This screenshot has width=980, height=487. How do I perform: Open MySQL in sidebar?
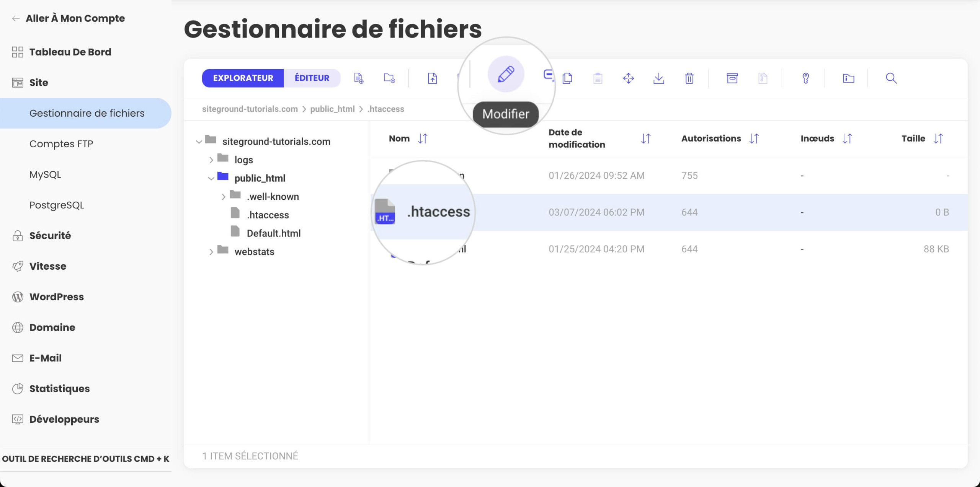(x=45, y=174)
